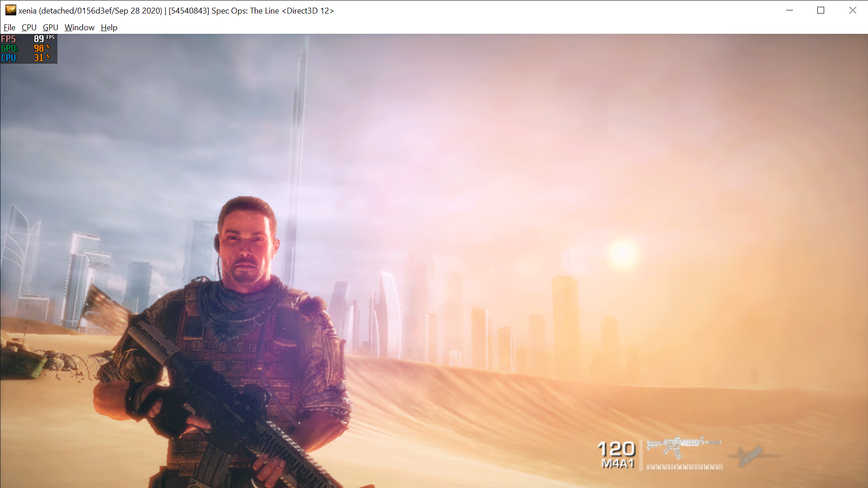Open the CPU menu

[28, 28]
